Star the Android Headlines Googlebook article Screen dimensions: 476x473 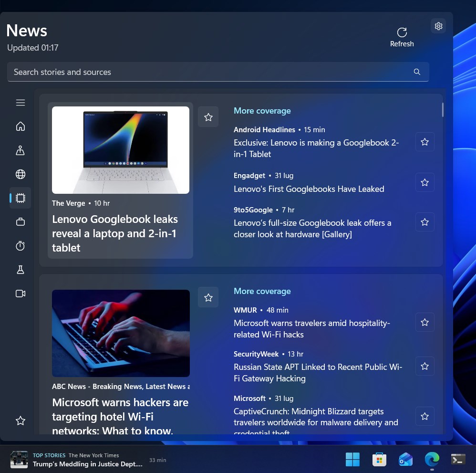pos(424,142)
